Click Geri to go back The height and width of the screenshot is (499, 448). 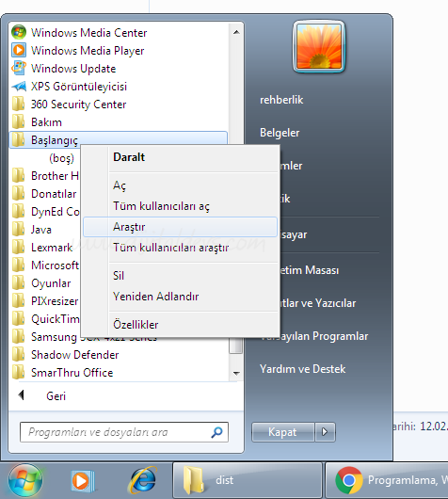click(56, 396)
